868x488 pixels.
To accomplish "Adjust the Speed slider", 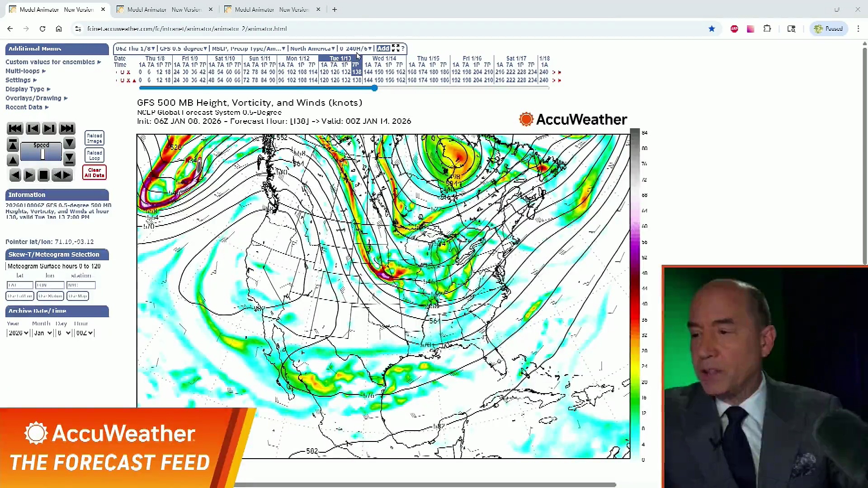I will click(x=42, y=154).
